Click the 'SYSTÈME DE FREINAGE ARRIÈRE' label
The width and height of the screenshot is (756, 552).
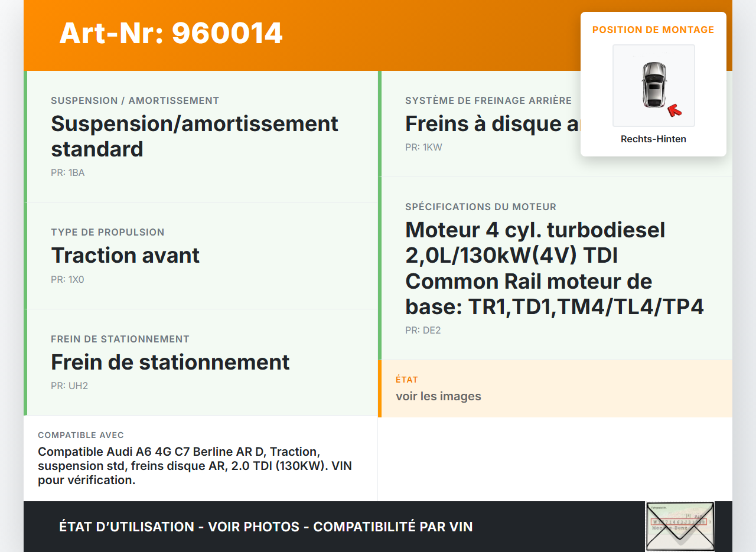tap(488, 101)
